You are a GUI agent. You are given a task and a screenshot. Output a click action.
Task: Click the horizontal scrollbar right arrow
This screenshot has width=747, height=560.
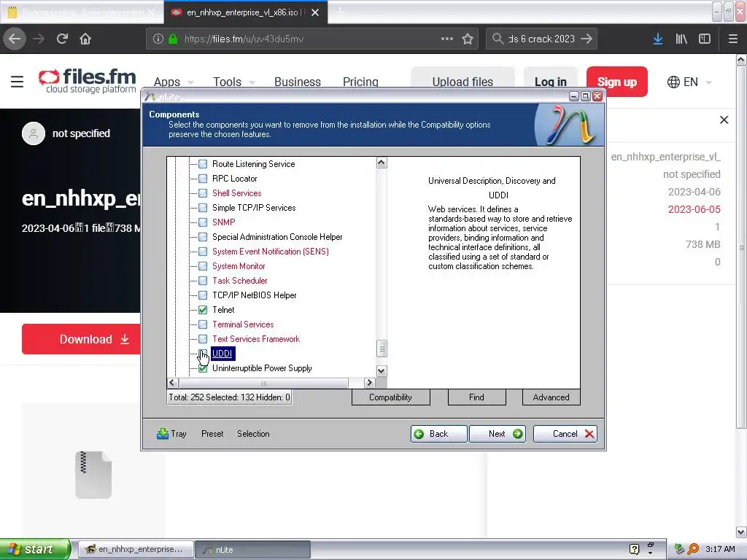coord(369,382)
